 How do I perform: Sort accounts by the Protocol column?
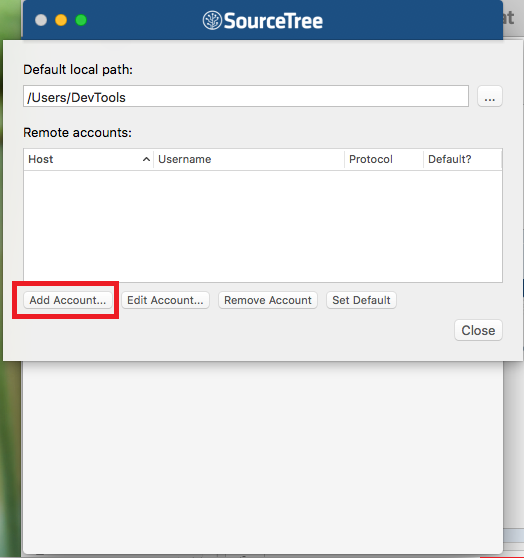pyautogui.click(x=384, y=159)
